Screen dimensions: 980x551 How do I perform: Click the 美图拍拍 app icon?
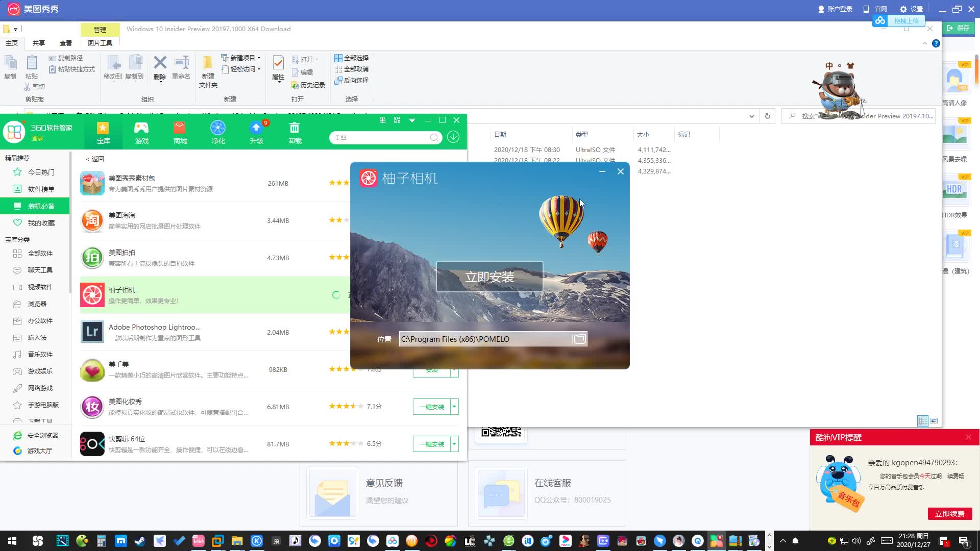pyautogui.click(x=92, y=258)
